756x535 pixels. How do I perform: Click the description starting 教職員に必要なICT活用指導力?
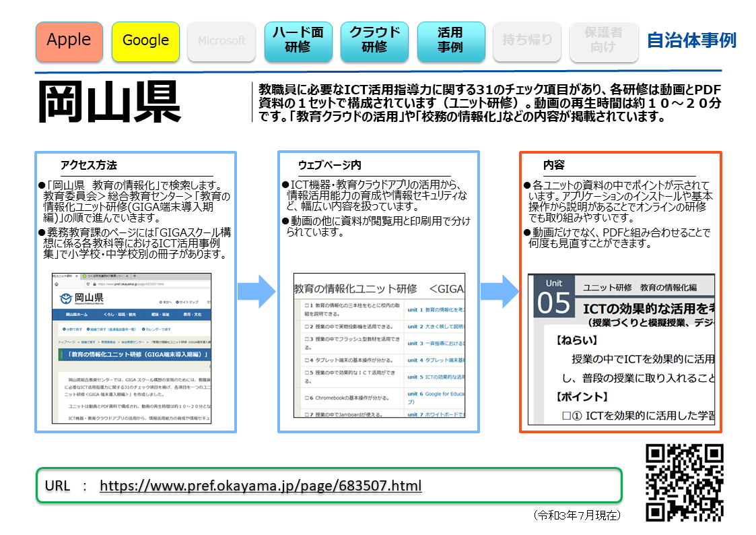click(490, 102)
